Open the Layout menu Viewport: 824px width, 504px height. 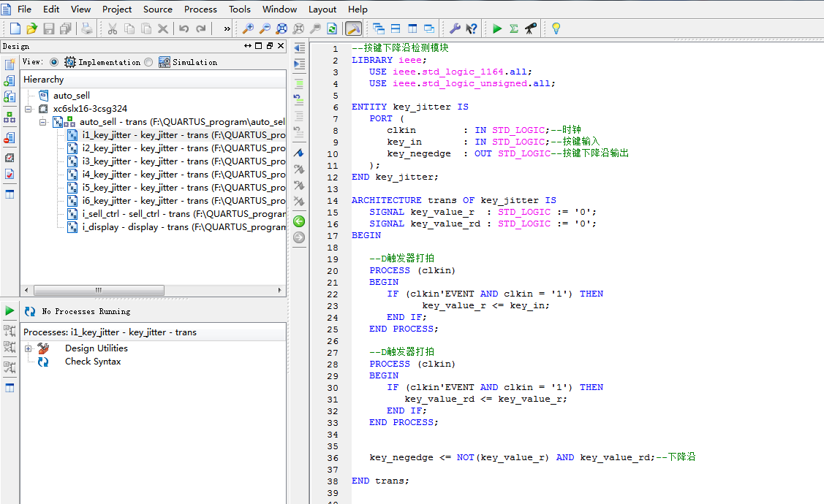[x=322, y=9]
